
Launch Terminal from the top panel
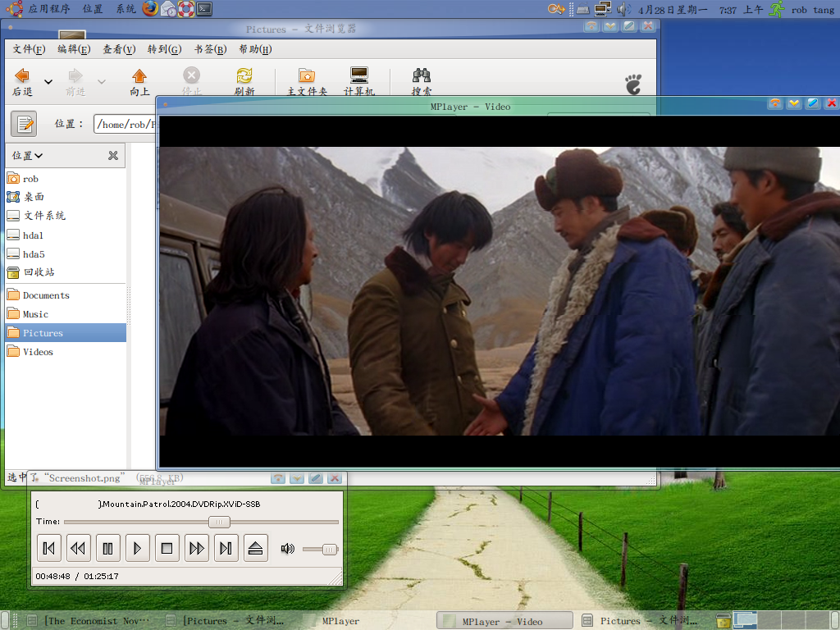tap(204, 8)
